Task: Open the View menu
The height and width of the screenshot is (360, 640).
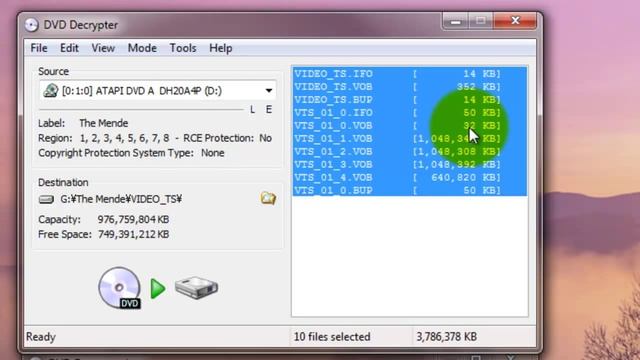Action: point(103,48)
